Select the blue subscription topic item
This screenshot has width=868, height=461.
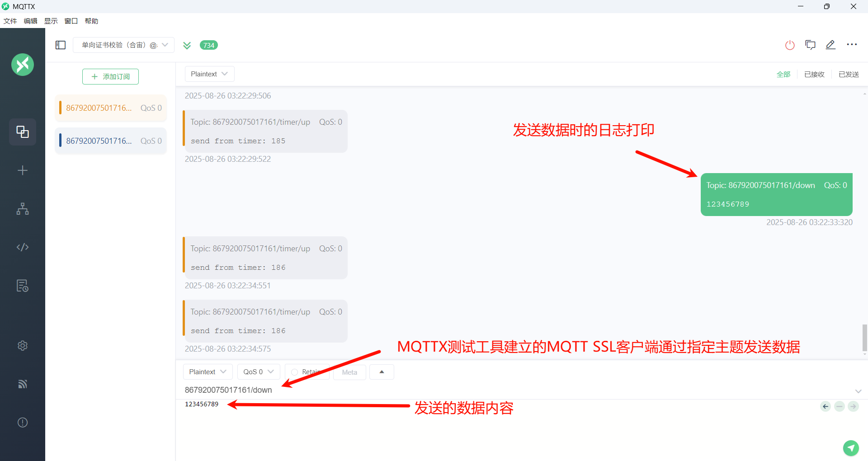pyautogui.click(x=111, y=141)
